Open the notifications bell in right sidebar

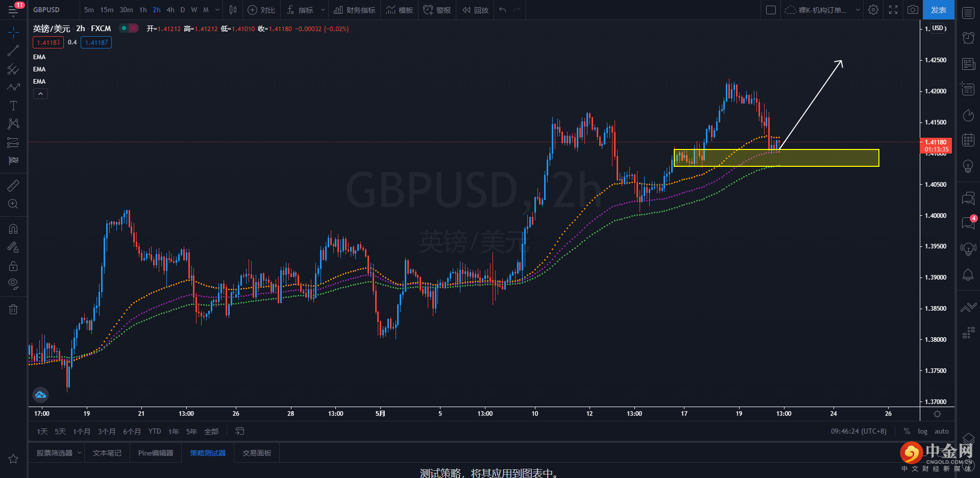tap(968, 274)
